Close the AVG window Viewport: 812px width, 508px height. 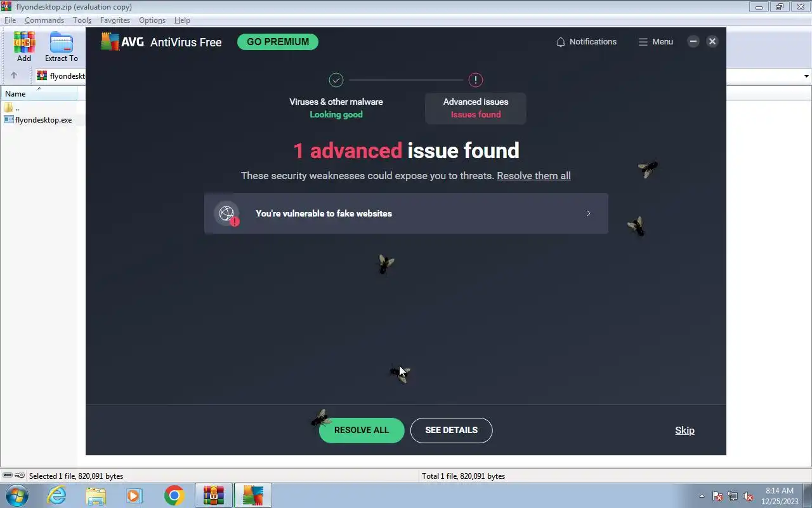(x=712, y=41)
